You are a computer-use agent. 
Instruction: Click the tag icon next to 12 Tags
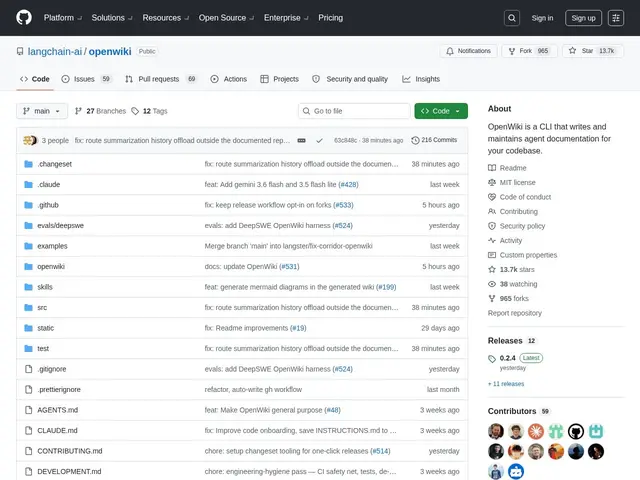pos(135,111)
